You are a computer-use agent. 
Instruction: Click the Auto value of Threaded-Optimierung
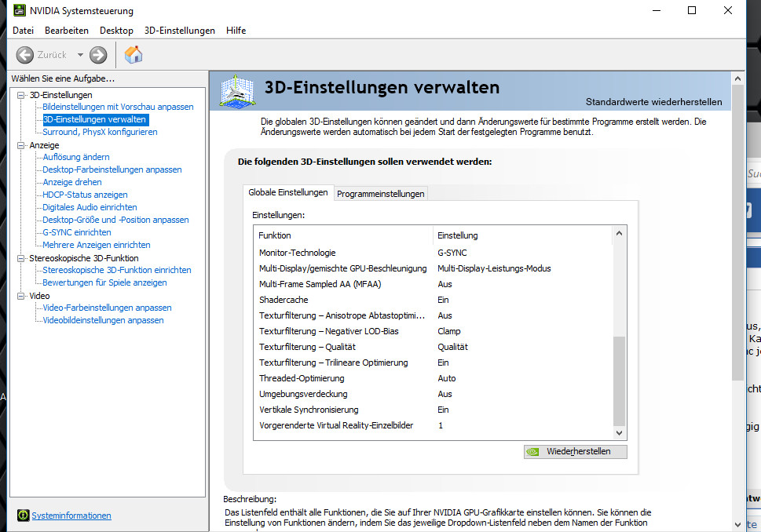tap(447, 378)
